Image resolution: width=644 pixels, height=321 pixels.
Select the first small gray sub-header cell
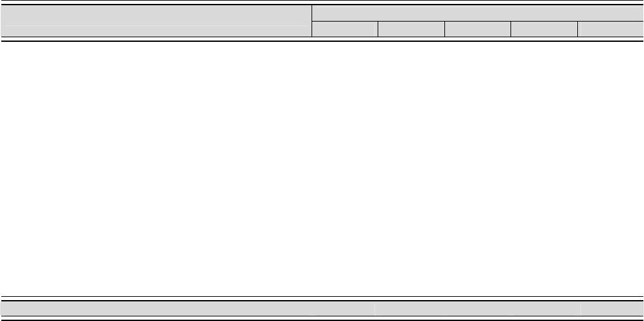[x=345, y=29]
